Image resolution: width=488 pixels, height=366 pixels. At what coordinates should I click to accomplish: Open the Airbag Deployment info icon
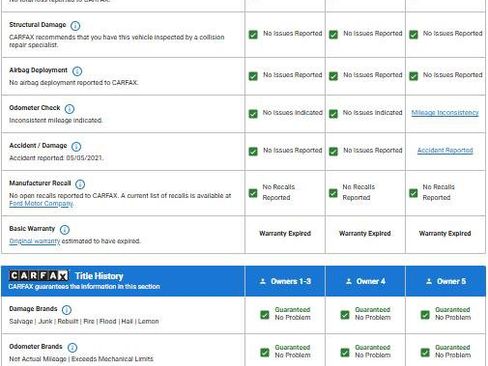[x=77, y=71]
